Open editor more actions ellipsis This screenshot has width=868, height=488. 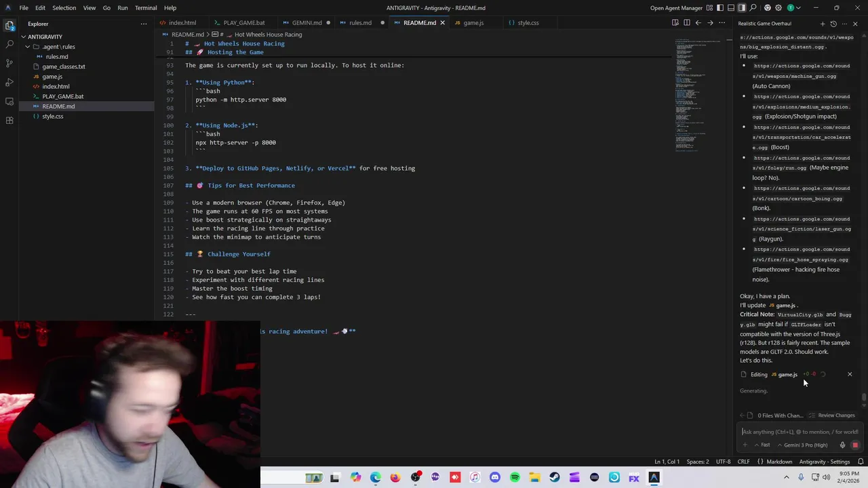pyautogui.click(x=722, y=22)
